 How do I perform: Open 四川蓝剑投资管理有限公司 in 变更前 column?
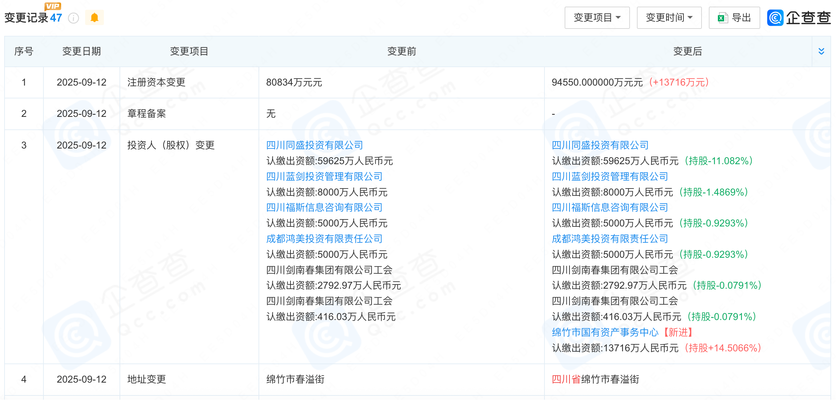tap(320, 176)
